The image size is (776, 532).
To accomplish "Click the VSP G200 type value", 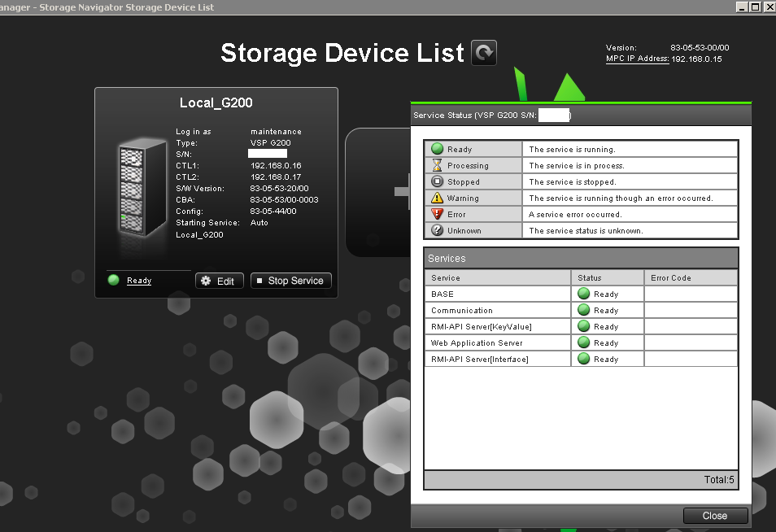I will coord(270,143).
